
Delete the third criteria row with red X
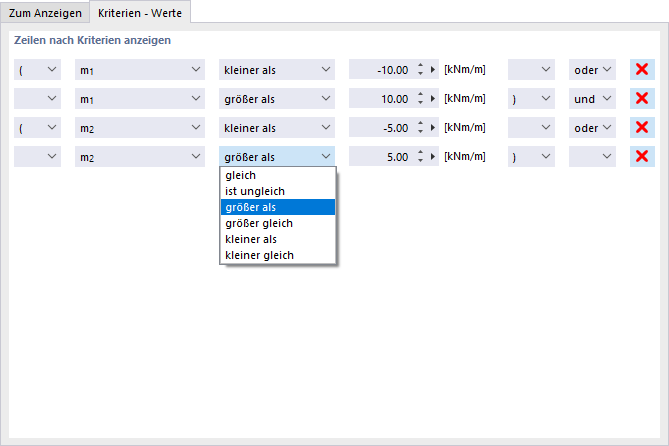(x=642, y=128)
